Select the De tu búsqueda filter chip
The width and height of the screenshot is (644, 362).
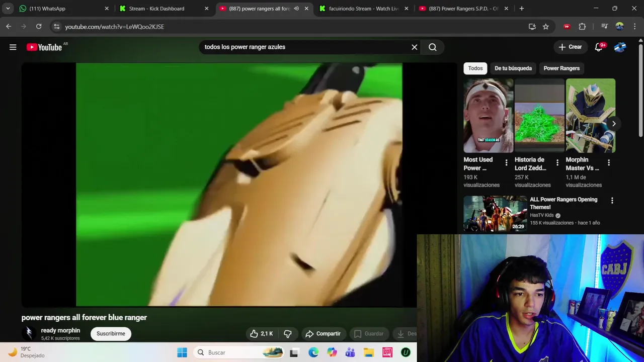click(513, 68)
